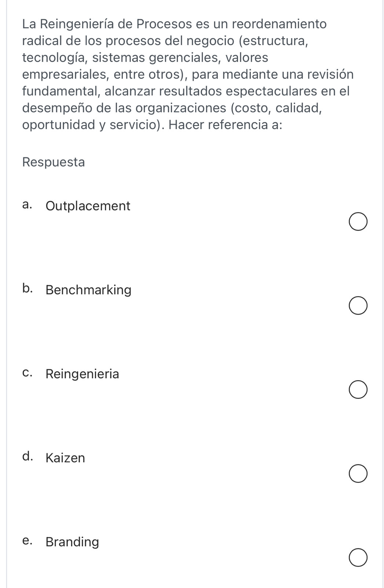The width and height of the screenshot is (384, 588).
Task: Click the Branding answer text
Action: (x=72, y=542)
